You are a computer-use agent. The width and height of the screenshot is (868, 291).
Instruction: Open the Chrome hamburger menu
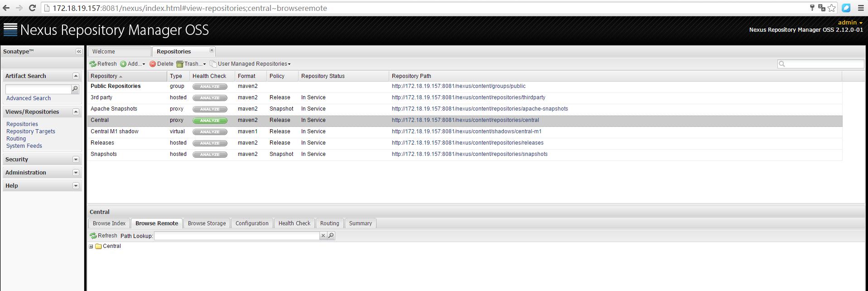(860, 8)
